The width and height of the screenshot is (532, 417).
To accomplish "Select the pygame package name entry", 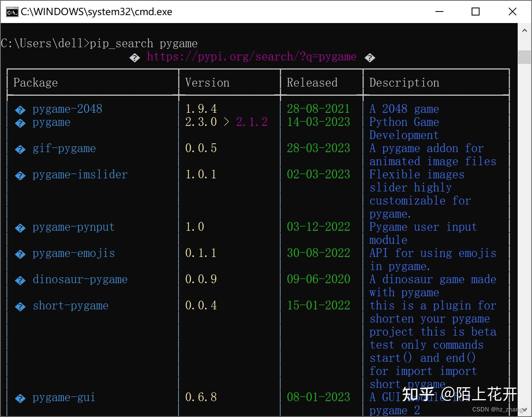I will point(51,123).
